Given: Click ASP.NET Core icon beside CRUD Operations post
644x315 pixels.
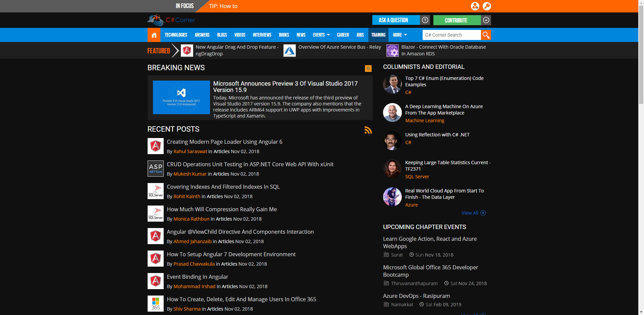Looking at the screenshot, I should coord(156,169).
